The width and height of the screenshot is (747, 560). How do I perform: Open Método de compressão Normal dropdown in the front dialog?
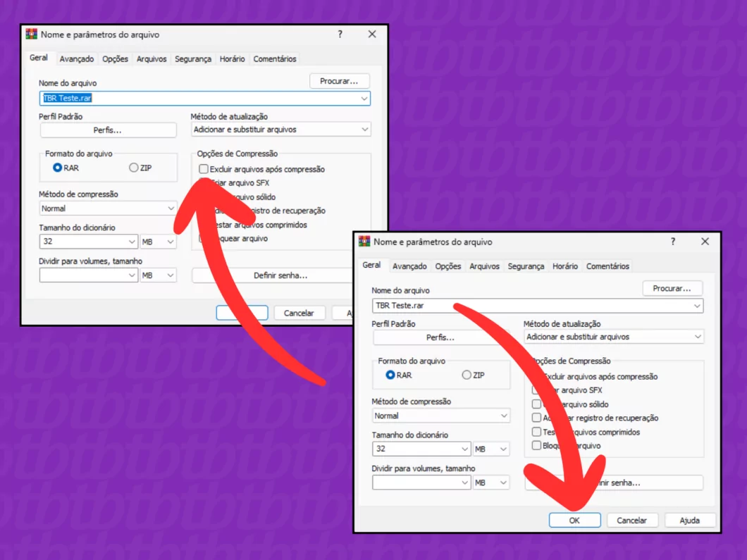click(504, 416)
